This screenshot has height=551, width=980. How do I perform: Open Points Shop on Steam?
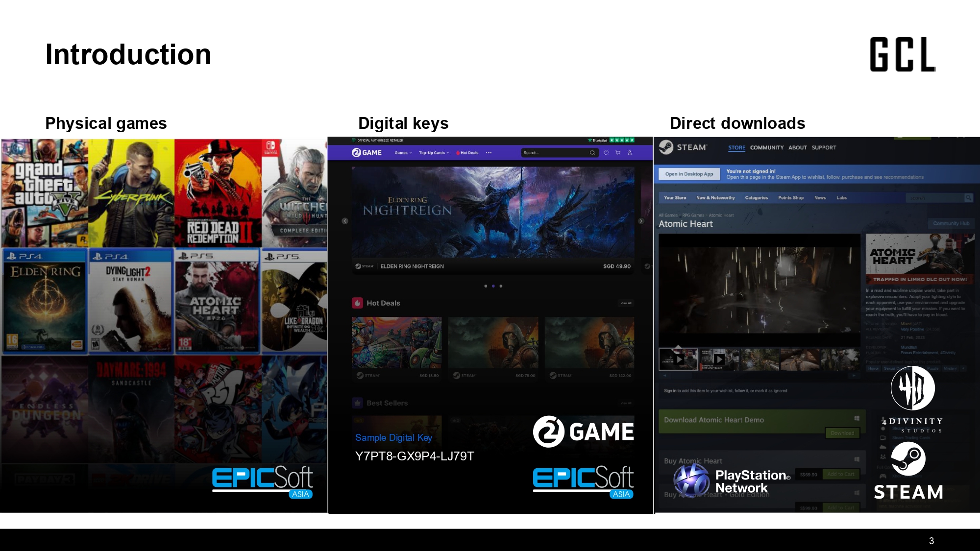[x=791, y=198]
